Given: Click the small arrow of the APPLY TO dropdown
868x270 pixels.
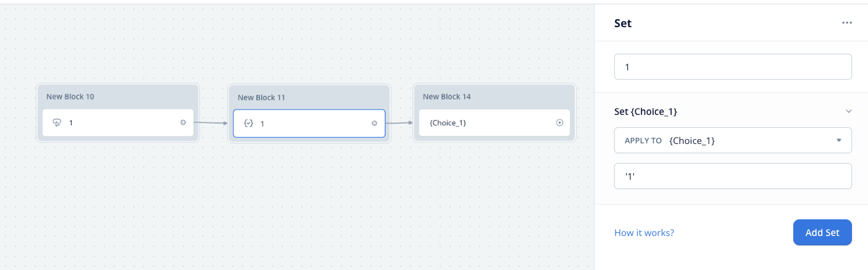Looking at the screenshot, I should coord(838,140).
